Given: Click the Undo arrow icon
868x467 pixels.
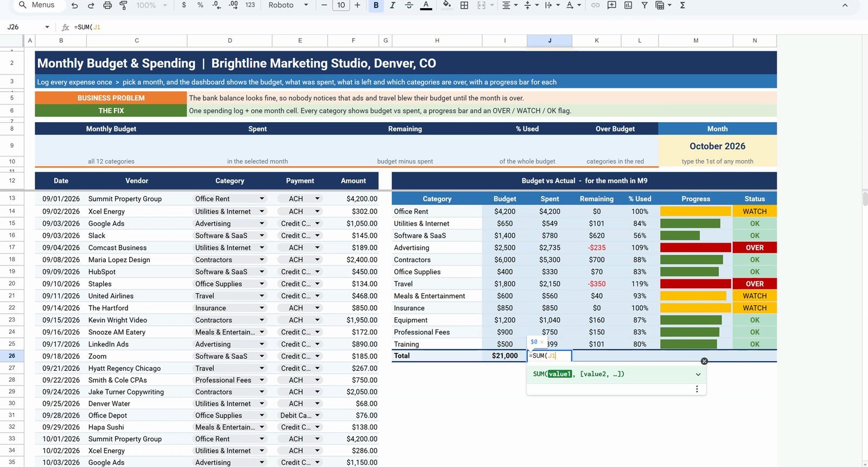Looking at the screenshot, I should click(x=75, y=5).
